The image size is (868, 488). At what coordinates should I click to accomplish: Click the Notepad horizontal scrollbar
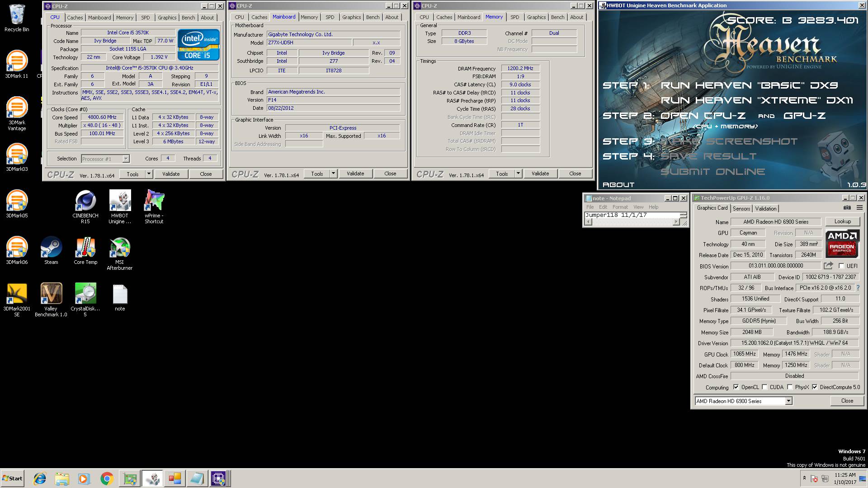632,222
